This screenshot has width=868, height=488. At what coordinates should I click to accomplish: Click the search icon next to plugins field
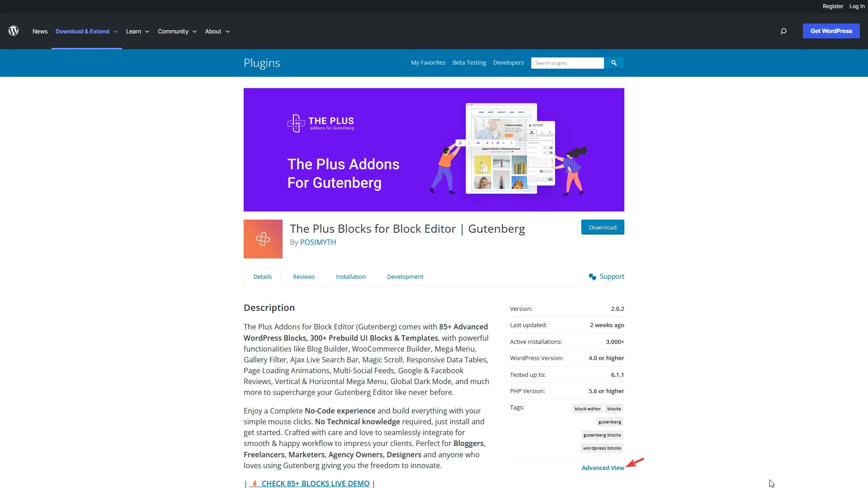pos(614,62)
